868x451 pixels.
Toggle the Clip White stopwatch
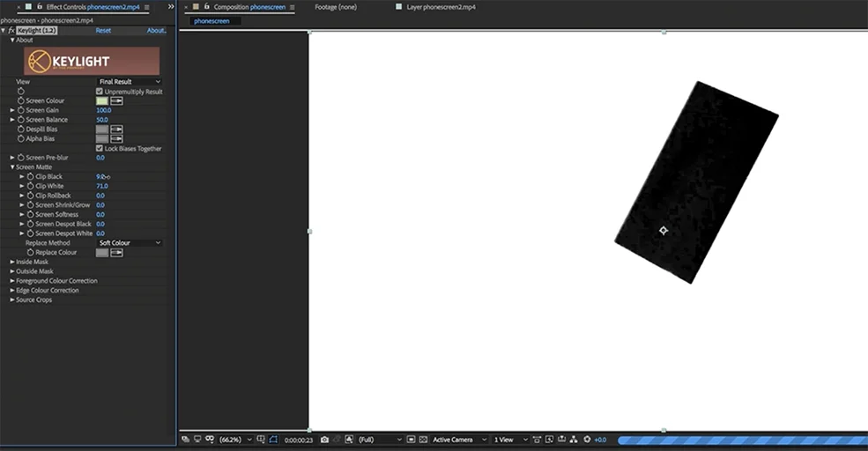[31, 186]
